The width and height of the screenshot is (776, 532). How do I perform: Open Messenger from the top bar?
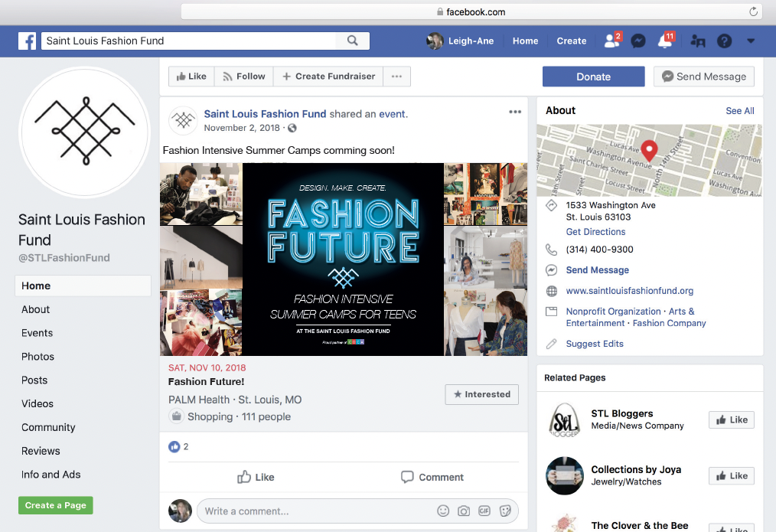point(638,41)
